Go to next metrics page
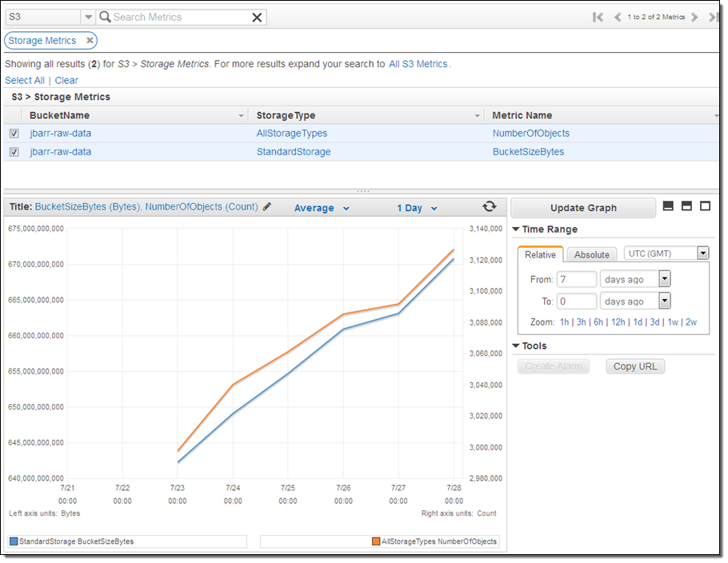This screenshot has width=728, height=563. tap(694, 17)
